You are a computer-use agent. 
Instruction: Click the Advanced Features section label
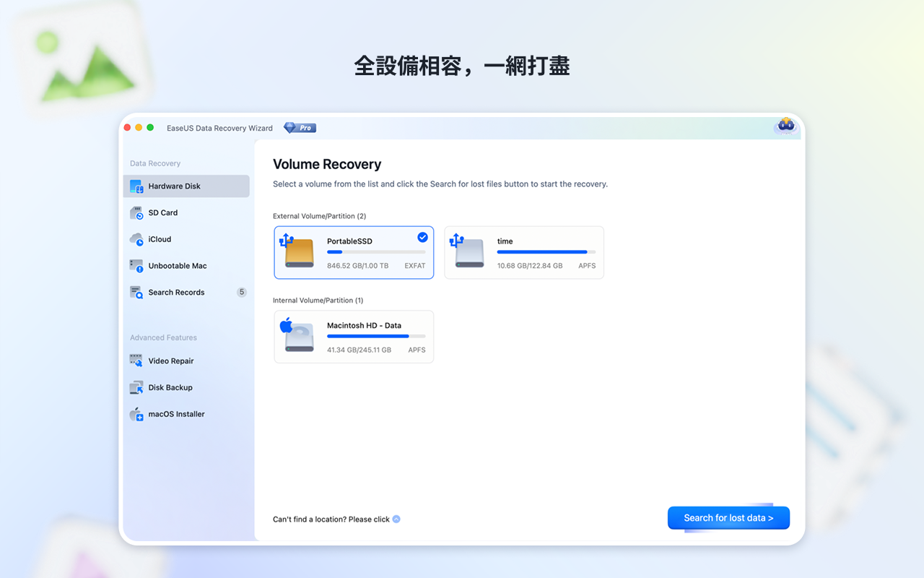coord(163,337)
